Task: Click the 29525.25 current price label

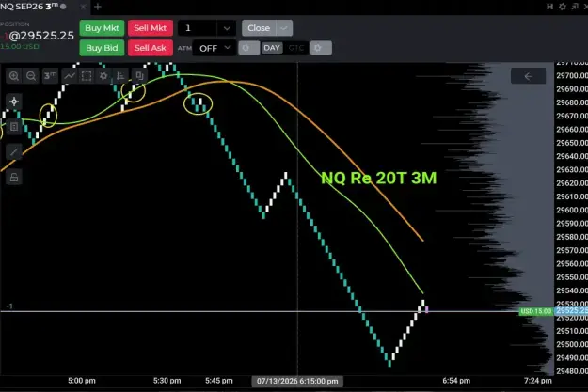Action: [x=571, y=310]
